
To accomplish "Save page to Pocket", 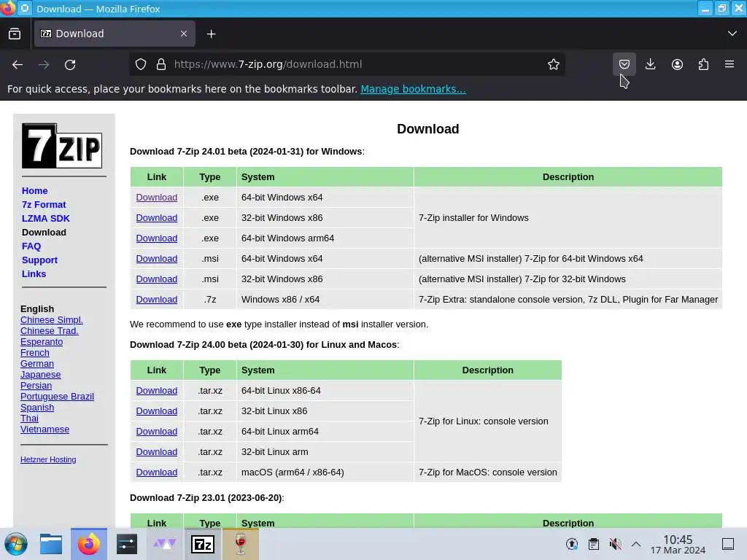I will (x=624, y=64).
